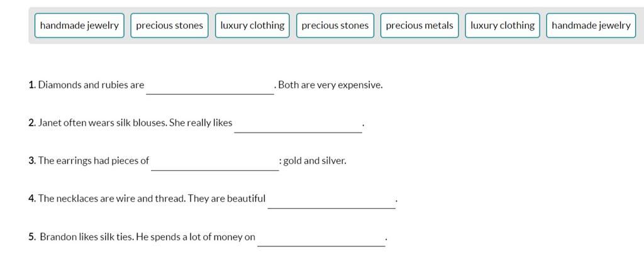Select the leftmost handmade jewelry word chip
This screenshot has height=274, width=644.
[79, 25]
